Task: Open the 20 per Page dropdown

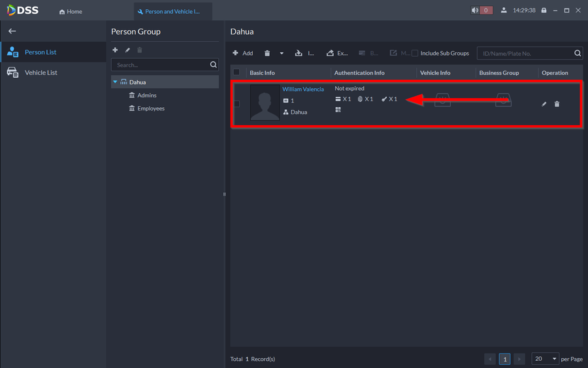Action: click(x=546, y=359)
